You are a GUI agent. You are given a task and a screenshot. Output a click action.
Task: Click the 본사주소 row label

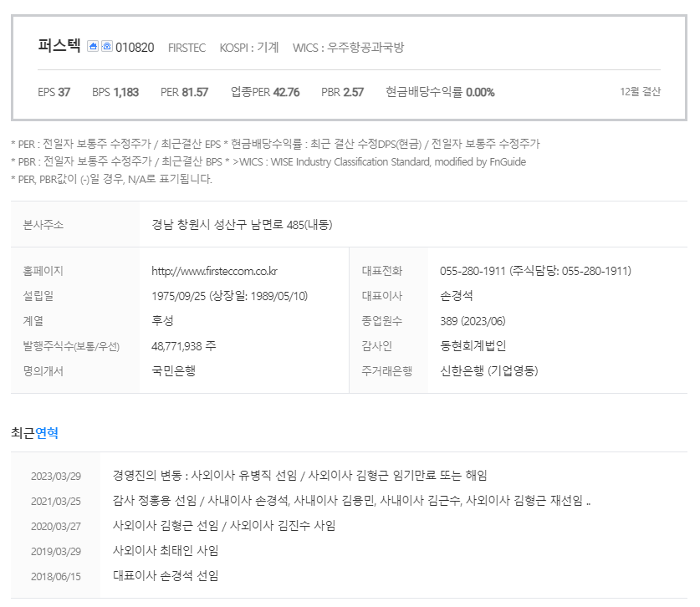pyautogui.click(x=43, y=225)
